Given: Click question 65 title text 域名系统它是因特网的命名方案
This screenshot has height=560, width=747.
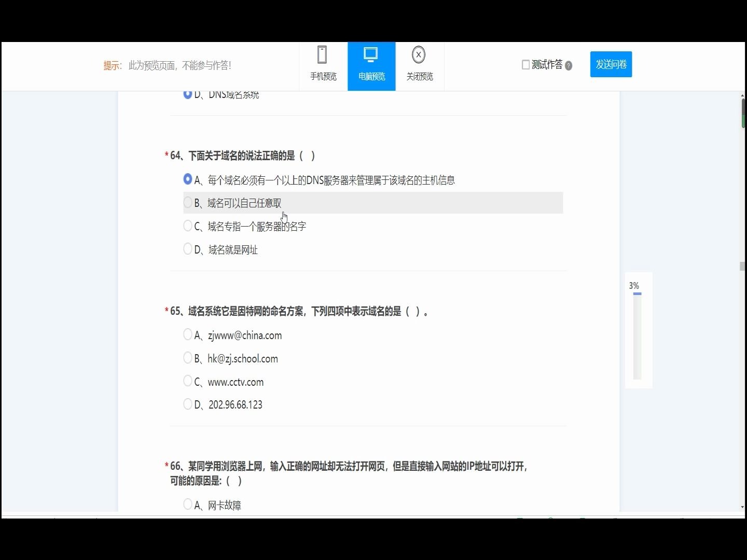Looking at the screenshot, I should click(x=246, y=311).
